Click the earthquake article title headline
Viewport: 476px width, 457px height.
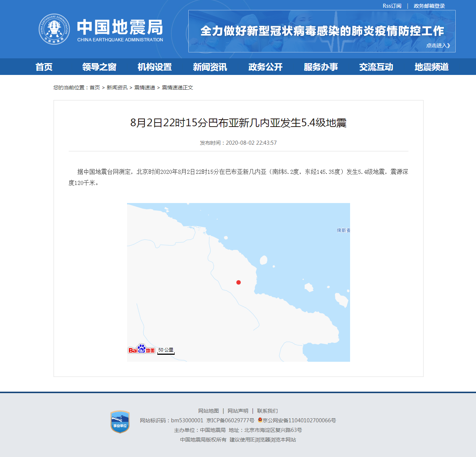pyautogui.click(x=239, y=123)
